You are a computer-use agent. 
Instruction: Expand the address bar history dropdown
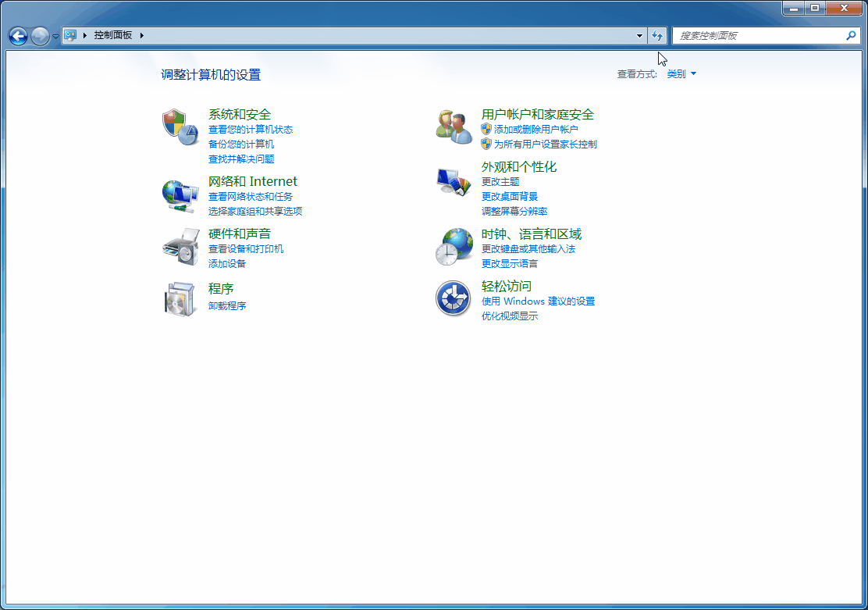[639, 36]
